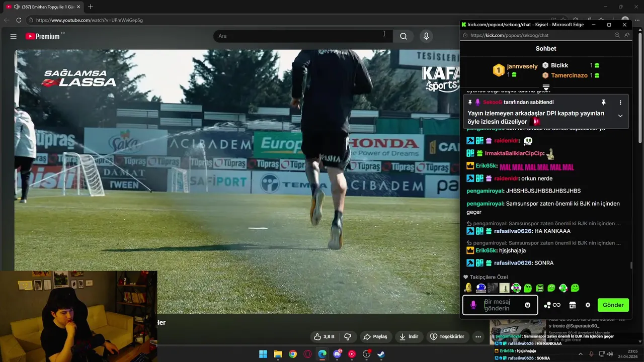Open clock showing 23:05 24.04.2026

point(629,354)
